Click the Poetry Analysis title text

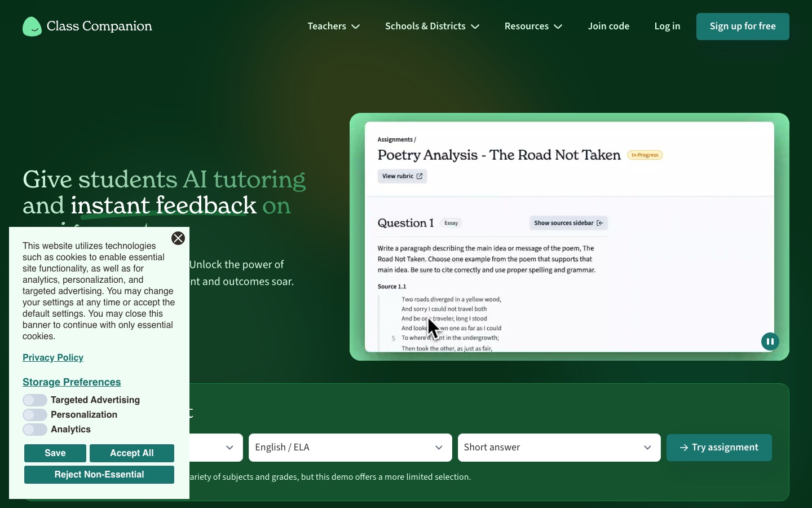(499, 155)
